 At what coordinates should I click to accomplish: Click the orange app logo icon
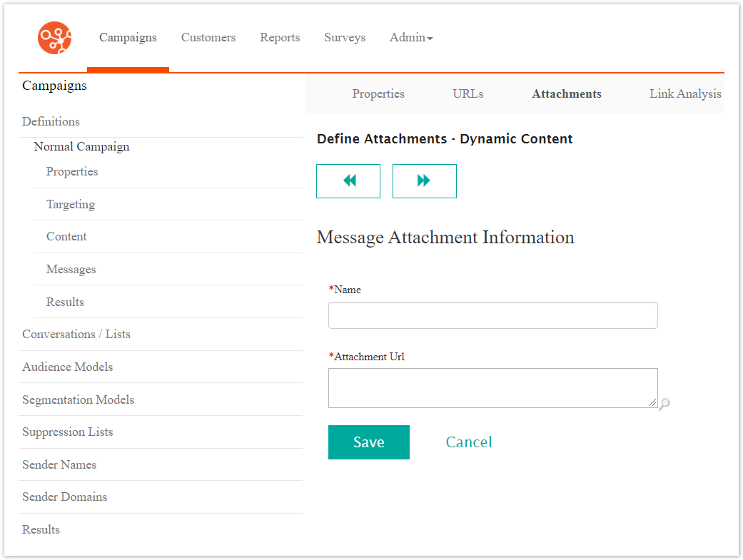click(x=55, y=38)
